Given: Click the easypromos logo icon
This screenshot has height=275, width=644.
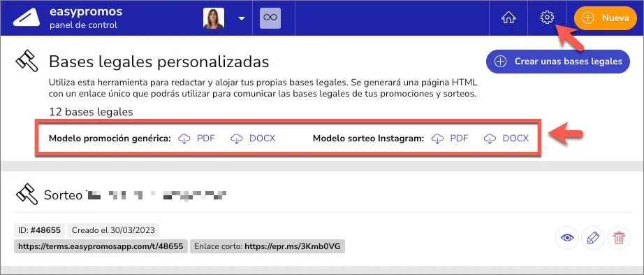Looking at the screenshot, I should [27, 17].
